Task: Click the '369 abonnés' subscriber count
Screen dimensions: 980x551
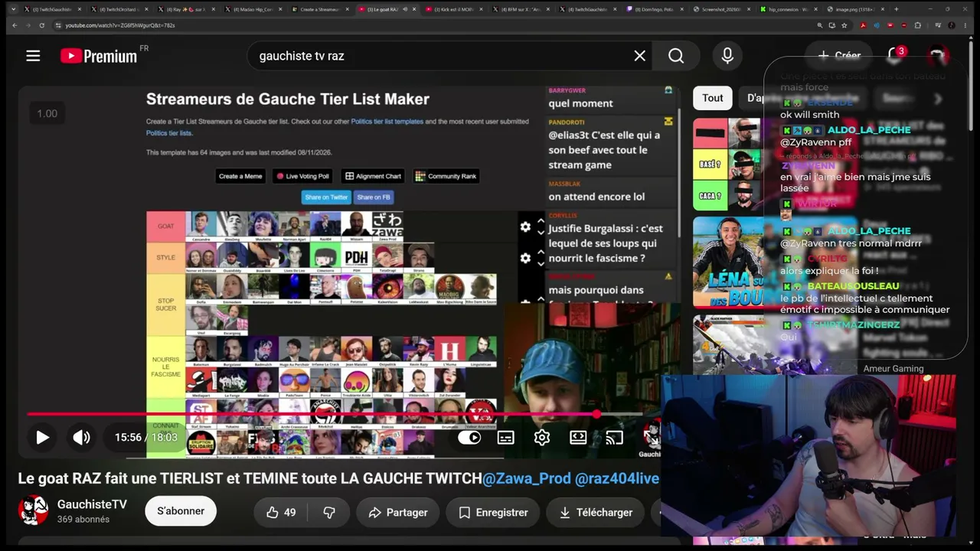Action: pyautogui.click(x=83, y=520)
